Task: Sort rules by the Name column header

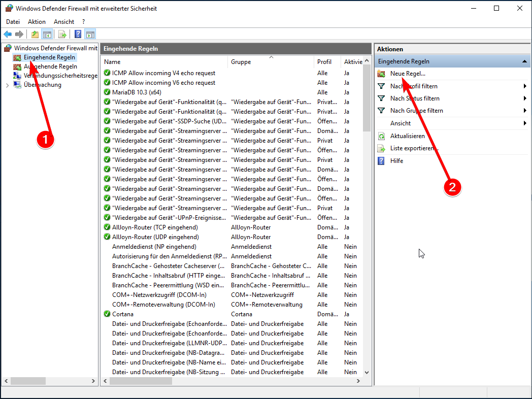Action: [x=164, y=62]
